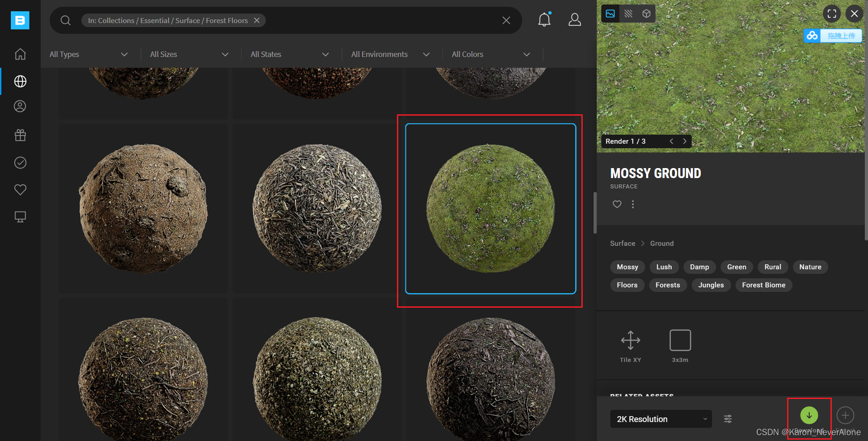Open the notifications bell
This screenshot has width=868, height=441.
pyautogui.click(x=544, y=20)
